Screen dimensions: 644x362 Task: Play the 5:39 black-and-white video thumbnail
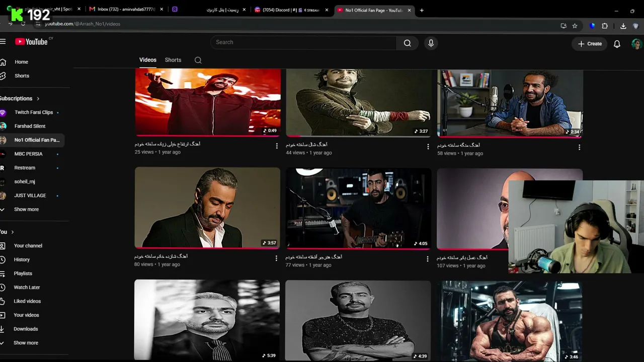207,320
